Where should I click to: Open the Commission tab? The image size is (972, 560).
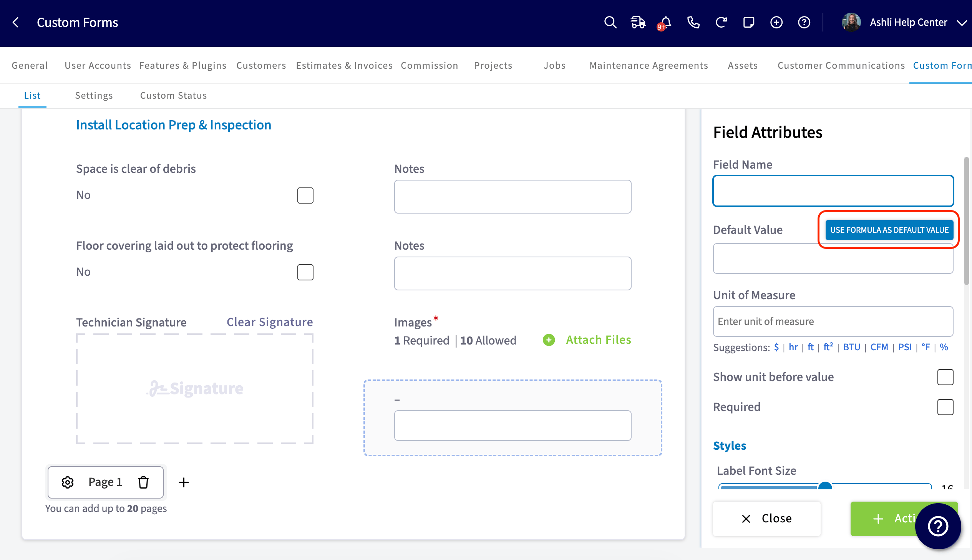point(429,65)
